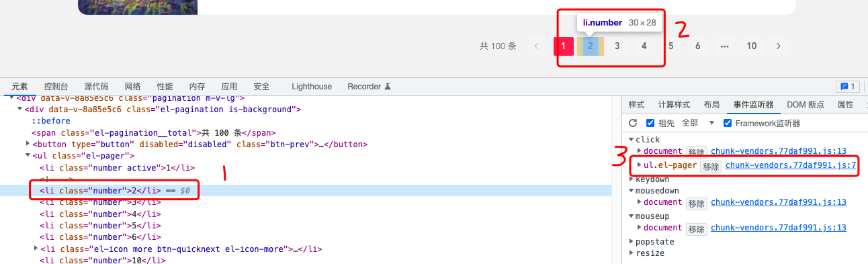Open chunk-vendors js:13 link under mousedown
Viewport: 868px width, 264px height.
pyautogui.click(x=779, y=202)
